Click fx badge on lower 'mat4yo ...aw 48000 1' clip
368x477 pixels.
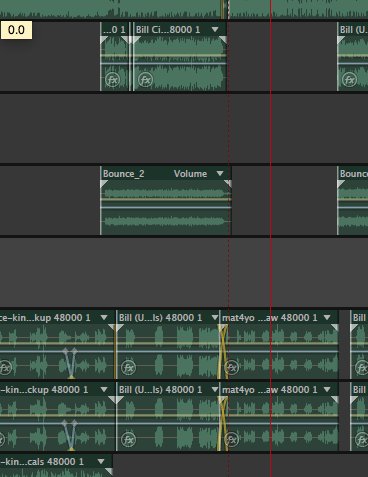coord(231,439)
